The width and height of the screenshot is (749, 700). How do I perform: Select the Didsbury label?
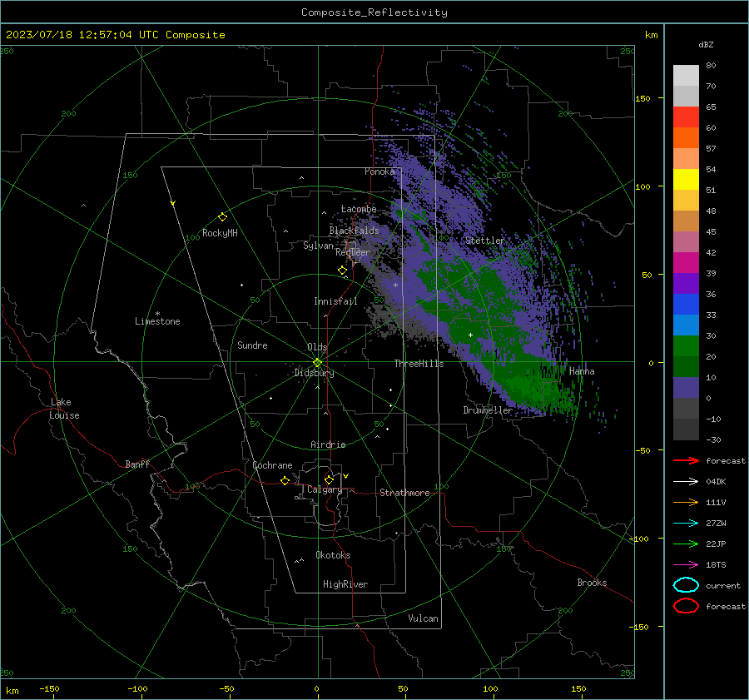pos(314,373)
